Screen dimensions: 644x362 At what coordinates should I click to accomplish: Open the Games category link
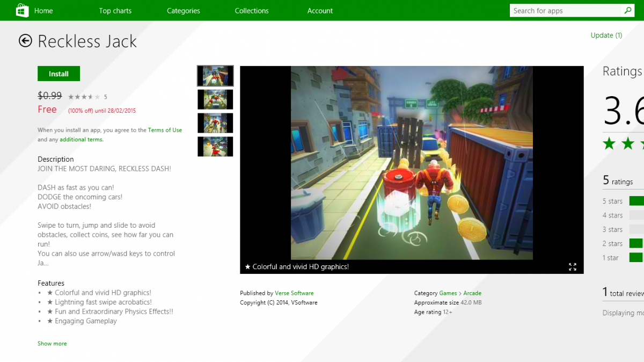pos(448,293)
